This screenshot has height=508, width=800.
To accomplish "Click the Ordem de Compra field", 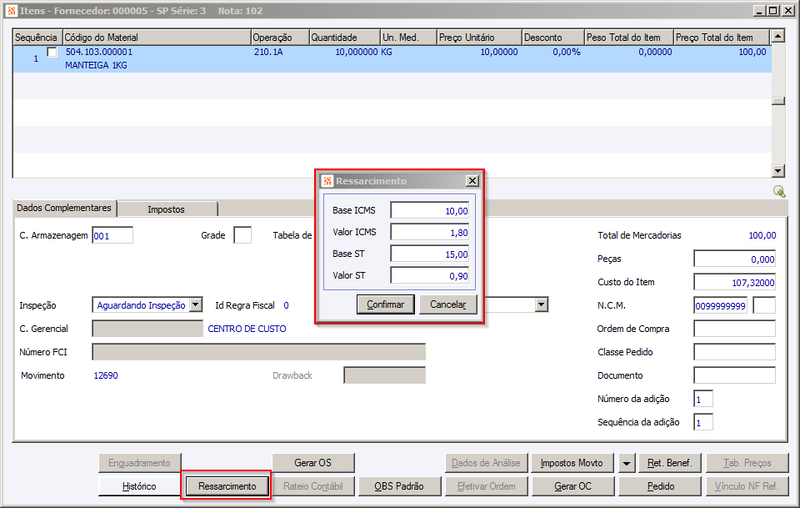I will 735,329.
